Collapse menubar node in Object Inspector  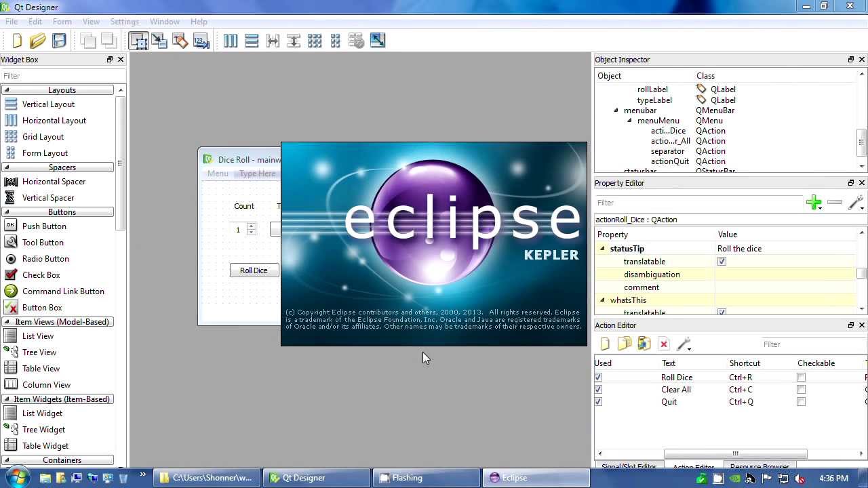point(616,110)
